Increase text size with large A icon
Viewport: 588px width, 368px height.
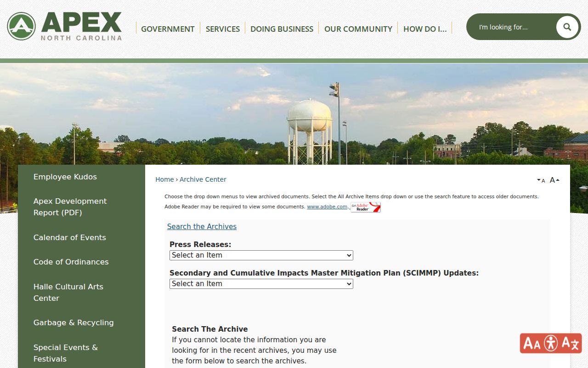click(x=554, y=180)
